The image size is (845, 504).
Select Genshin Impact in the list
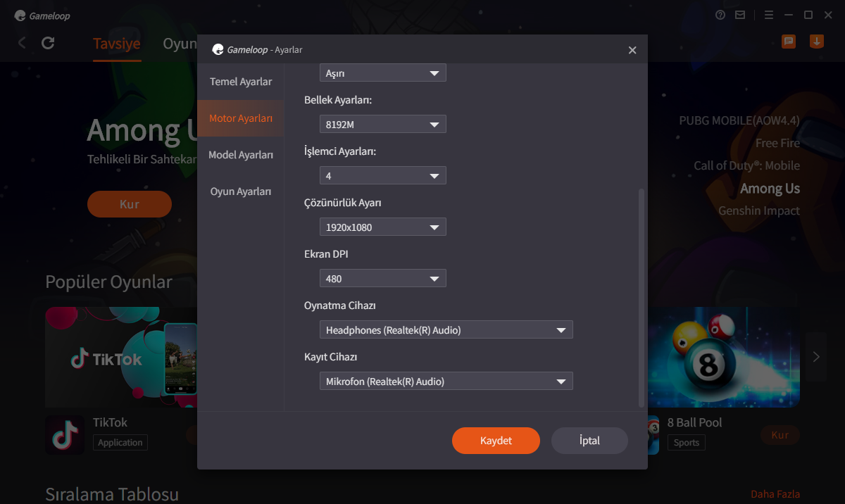(759, 210)
